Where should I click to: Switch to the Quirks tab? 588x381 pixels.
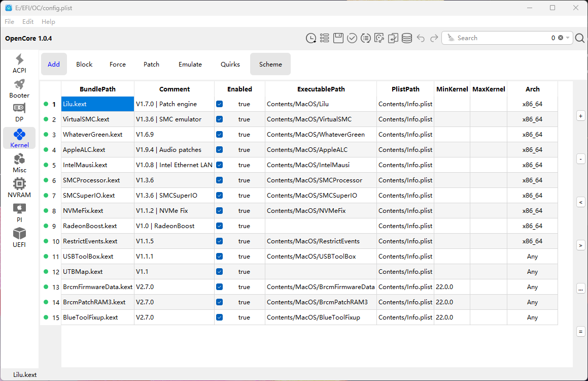[230, 65]
